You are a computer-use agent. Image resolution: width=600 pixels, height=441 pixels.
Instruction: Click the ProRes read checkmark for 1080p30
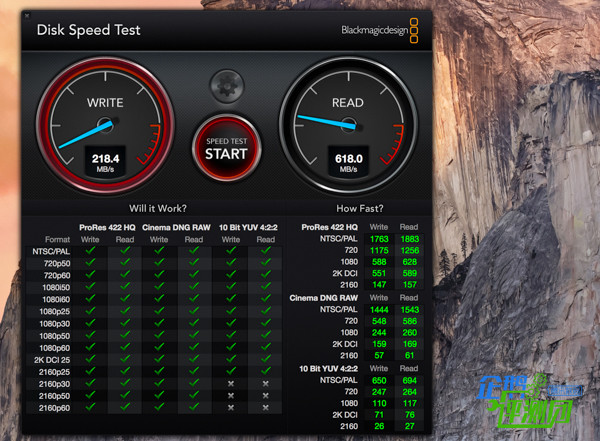(125, 322)
